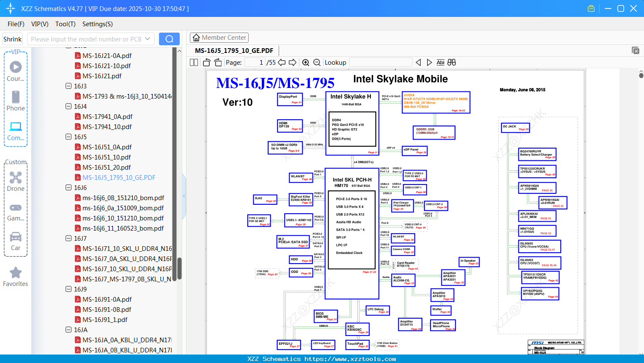
Task: Toggle the Abi whole-word match icon
Action: (x=440, y=63)
